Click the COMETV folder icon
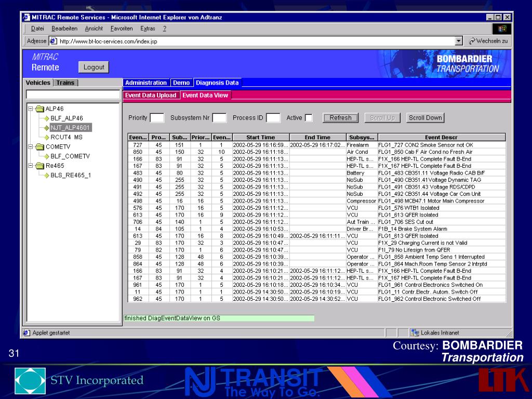 point(39,147)
